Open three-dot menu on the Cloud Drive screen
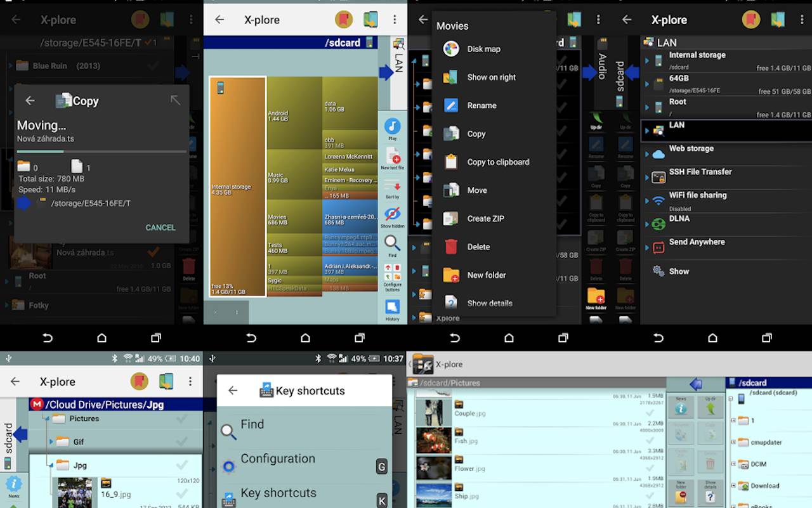 click(190, 381)
